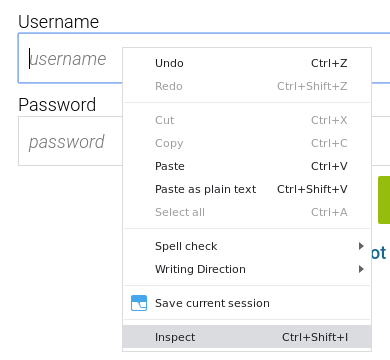Select Redo in the context menu

(247, 86)
